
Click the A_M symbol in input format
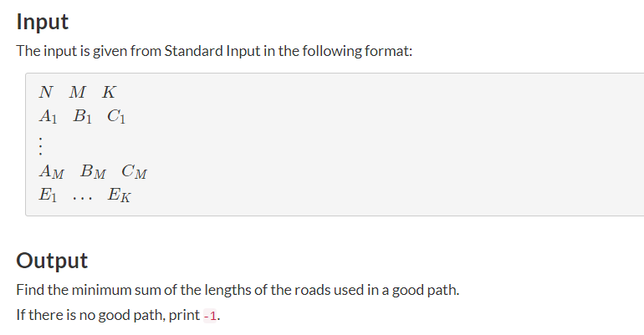coord(52,171)
